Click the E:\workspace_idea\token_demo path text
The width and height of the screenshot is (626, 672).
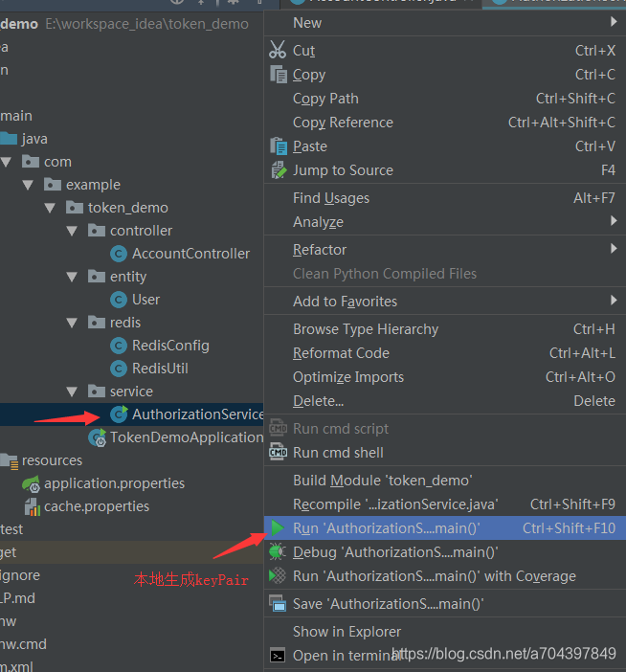pyautogui.click(x=147, y=24)
